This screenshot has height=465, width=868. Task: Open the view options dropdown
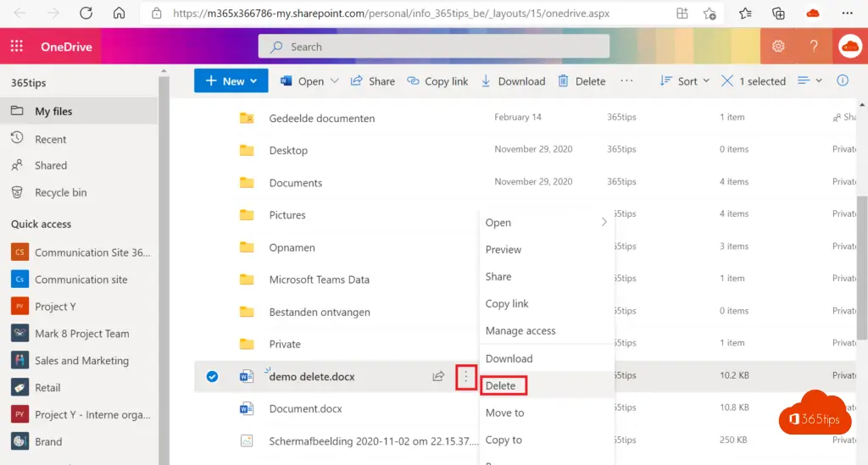coord(810,80)
